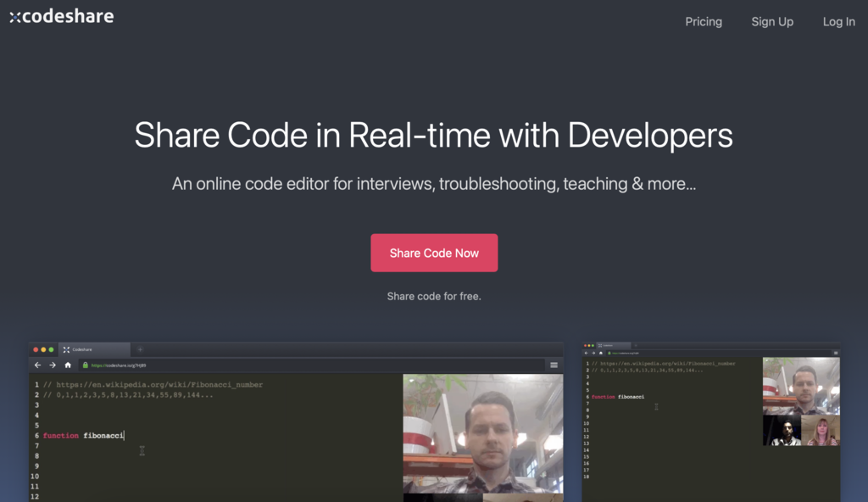This screenshot has height=502, width=868.
Task: Click the Sign Up link
Action: (x=772, y=22)
